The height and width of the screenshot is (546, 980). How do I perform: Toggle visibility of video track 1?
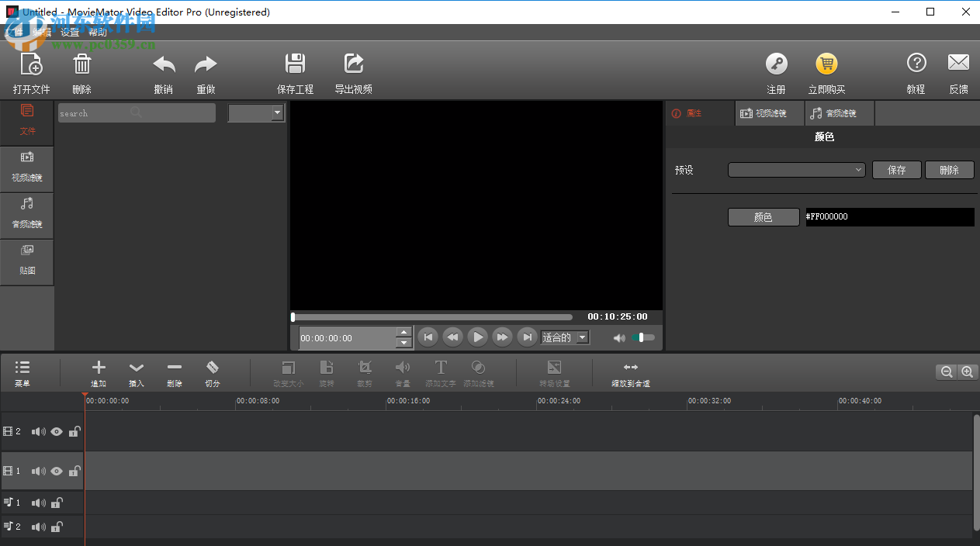(56, 471)
